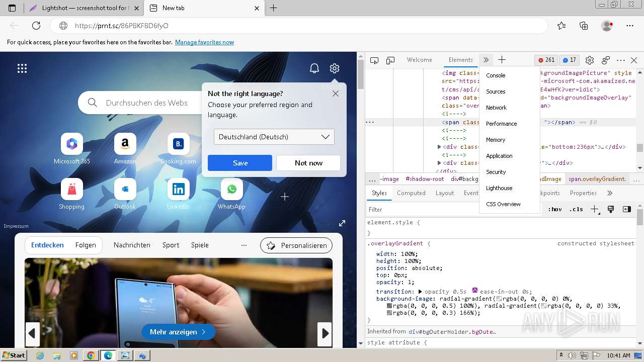Add a new DevTools tool tab with plus icon

(502, 60)
